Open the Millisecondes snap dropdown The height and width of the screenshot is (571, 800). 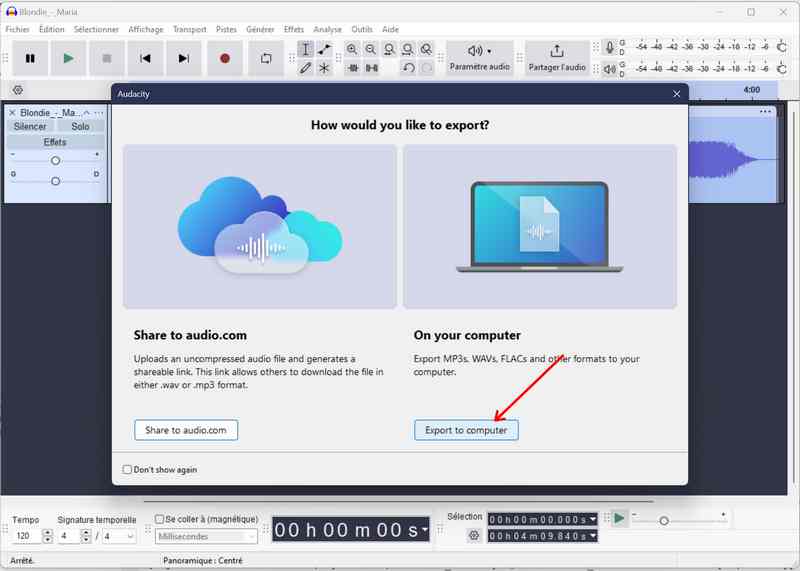click(x=206, y=537)
